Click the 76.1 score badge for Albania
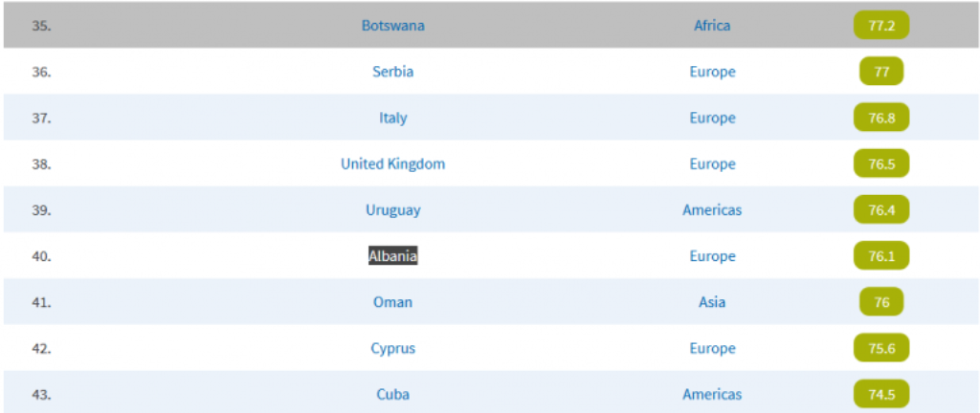980x413 pixels. coord(880,256)
